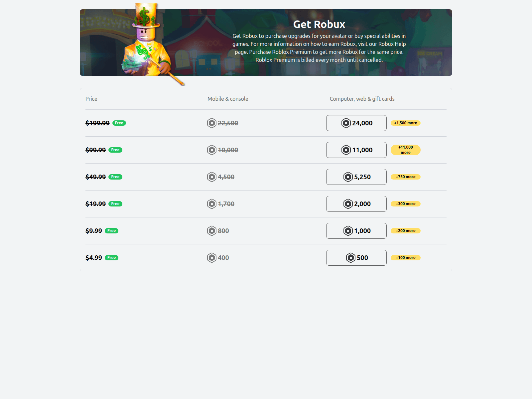This screenshot has width=532, height=399.
Task: Click the +11,000 more bonus badge
Action: coord(405,150)
